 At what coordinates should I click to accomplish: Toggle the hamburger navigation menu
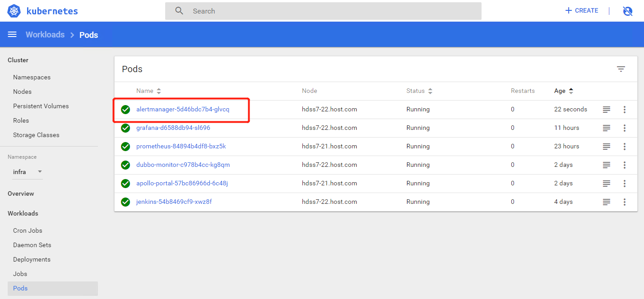12,35
